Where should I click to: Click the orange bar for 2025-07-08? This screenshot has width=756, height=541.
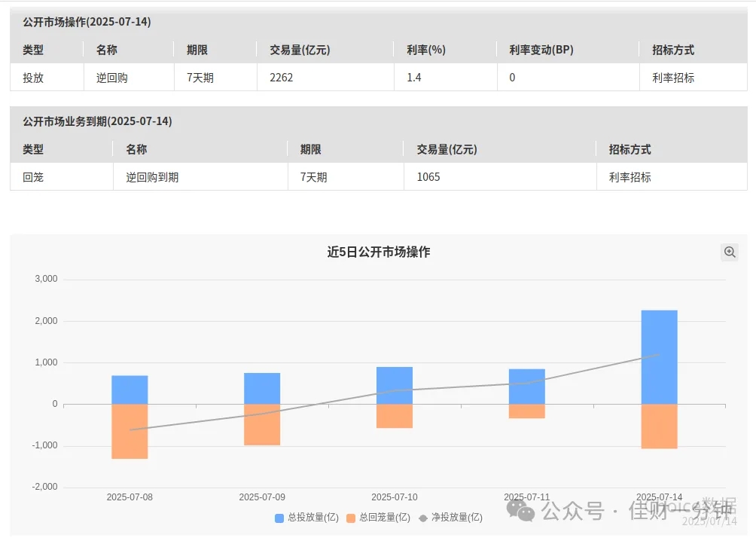[x=130, y=431]
